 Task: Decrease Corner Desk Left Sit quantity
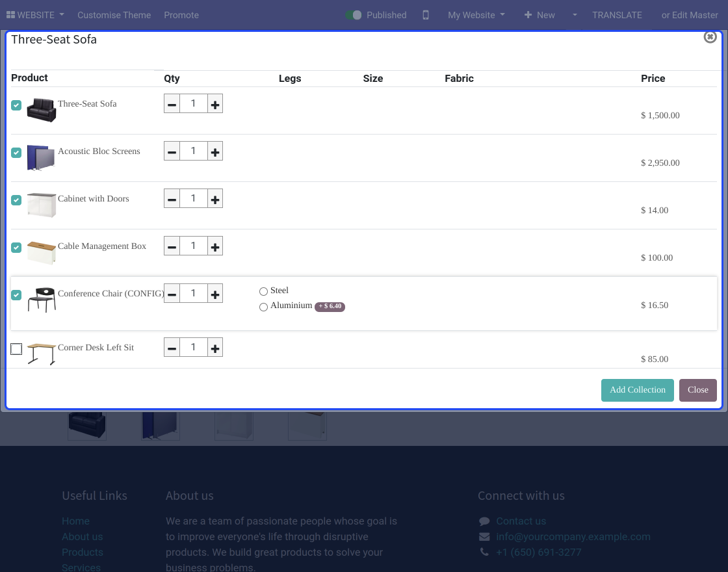pos(172,347)
